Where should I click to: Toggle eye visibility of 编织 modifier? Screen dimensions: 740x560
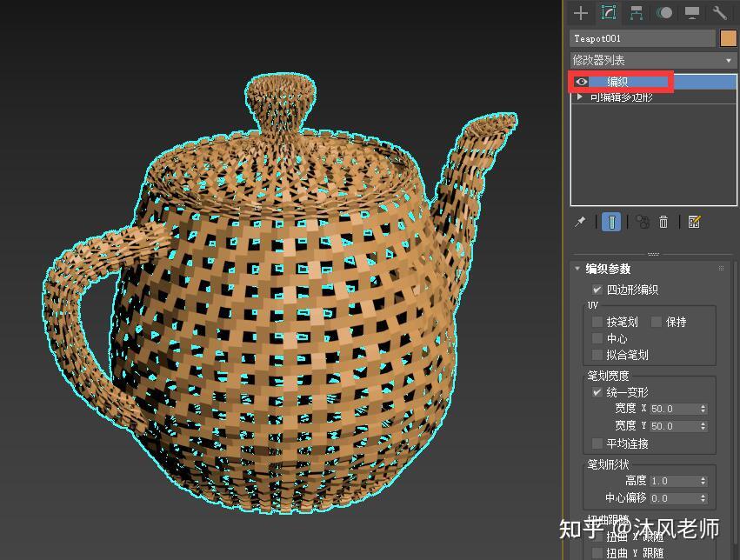(x=582, y=82)
